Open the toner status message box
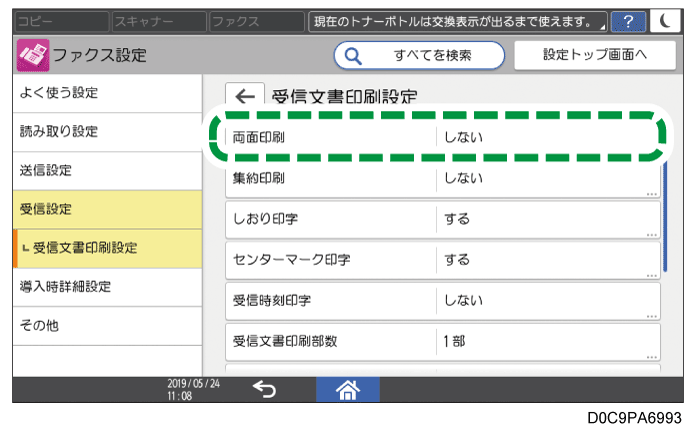This screenshot has width=695, height=431. click(458, 21)
